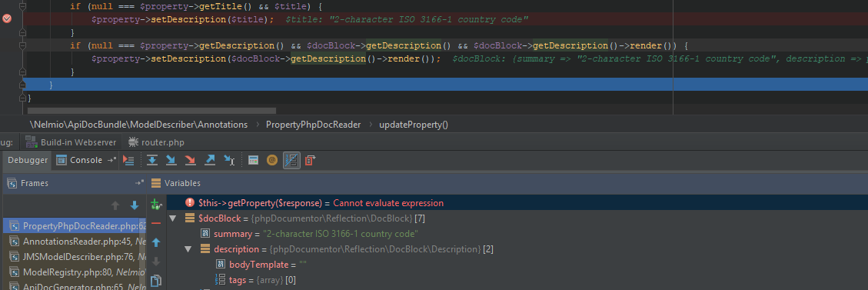The width and height of the screenshot is (868, 290).
Task: Open the Build-in Webserver debug session tab
Action: [x=72, y=142]
